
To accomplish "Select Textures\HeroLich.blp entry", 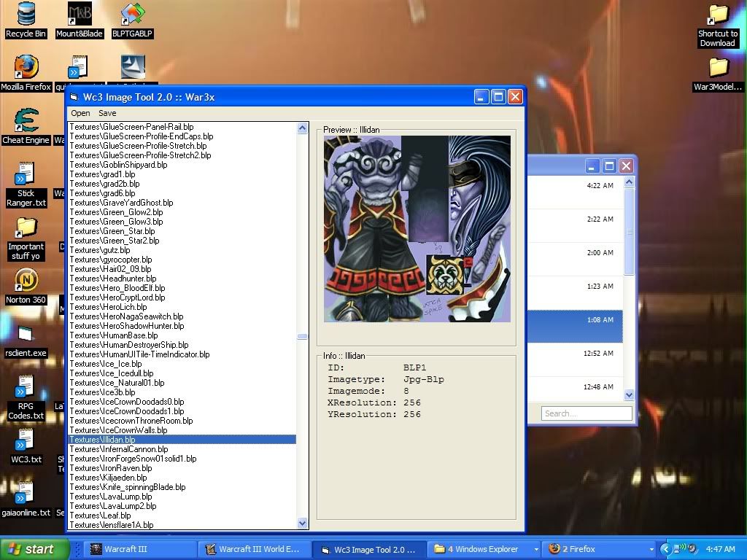I will tap(182, 307).
